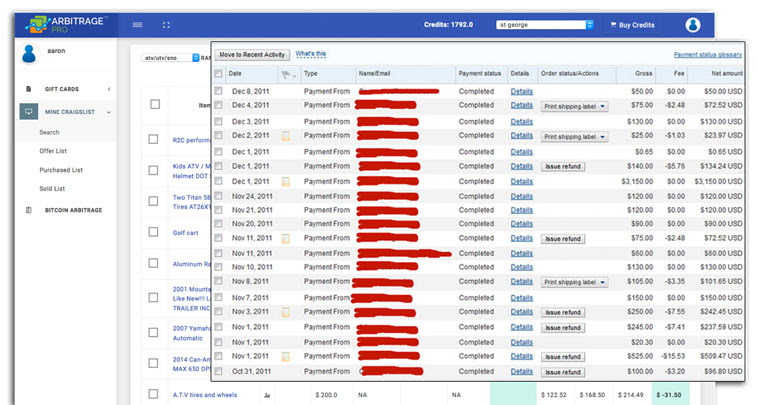
Task: Click the chart icon in A.T.V tires row
Action: point(267,395)
